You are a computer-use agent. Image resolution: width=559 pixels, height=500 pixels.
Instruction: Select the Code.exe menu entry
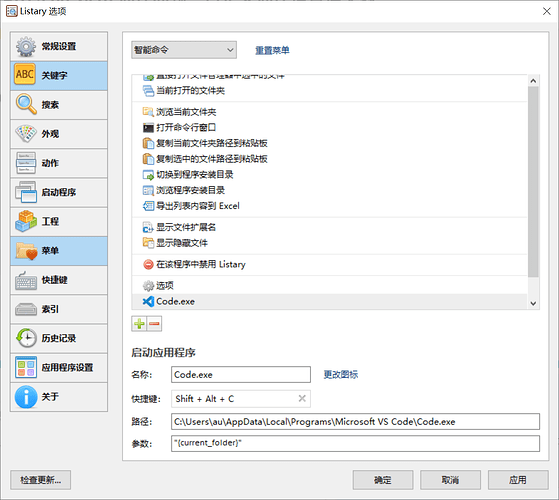[x=329, y=301]
